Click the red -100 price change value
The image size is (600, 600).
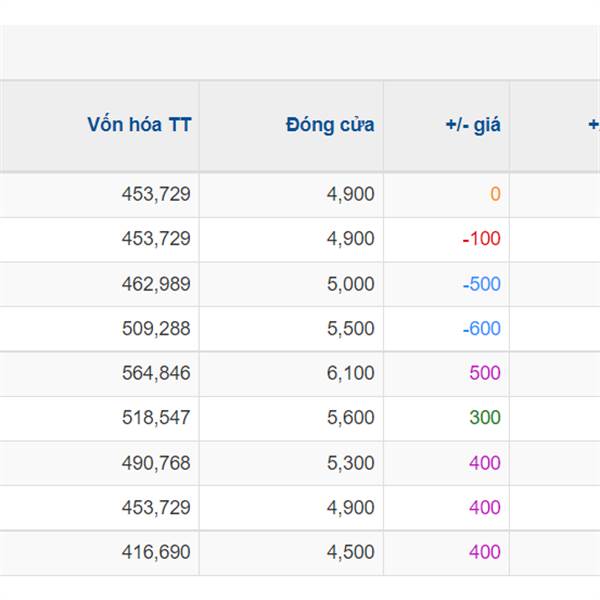pos(481,239)
